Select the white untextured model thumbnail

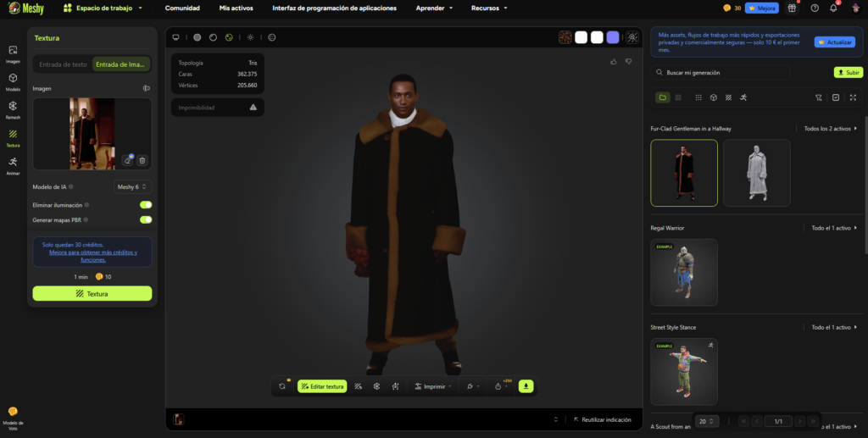(757, 173)
